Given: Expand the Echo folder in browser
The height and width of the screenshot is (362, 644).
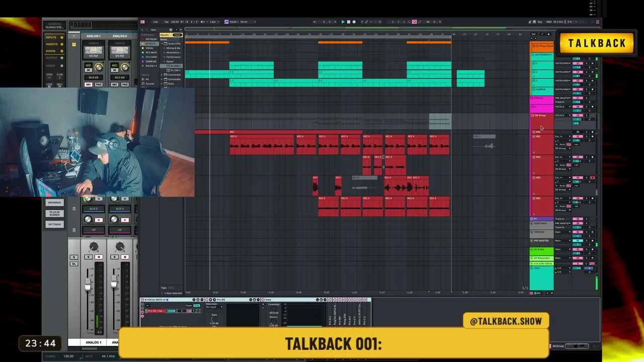Looking at the screenshot, I should coord(162,83).
